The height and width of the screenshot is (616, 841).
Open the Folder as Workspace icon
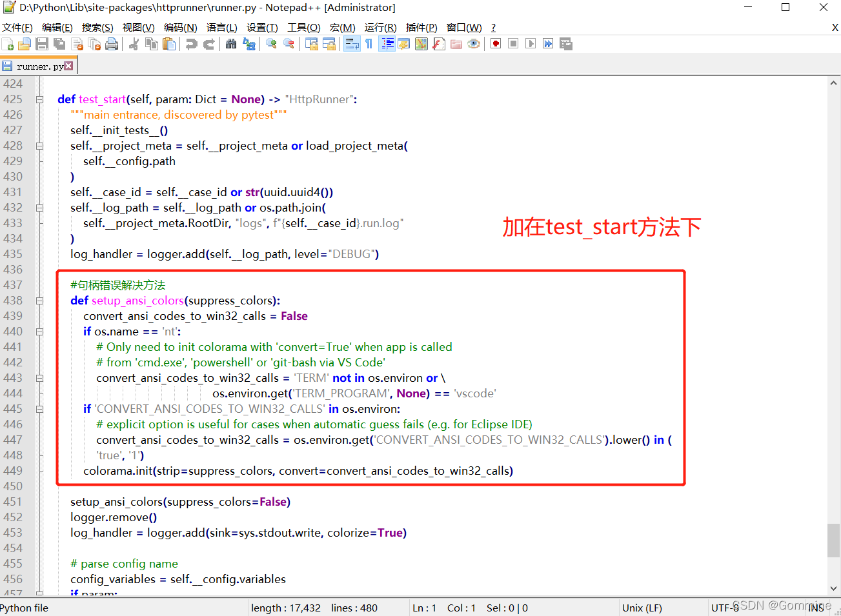click(x=456, y=44)
